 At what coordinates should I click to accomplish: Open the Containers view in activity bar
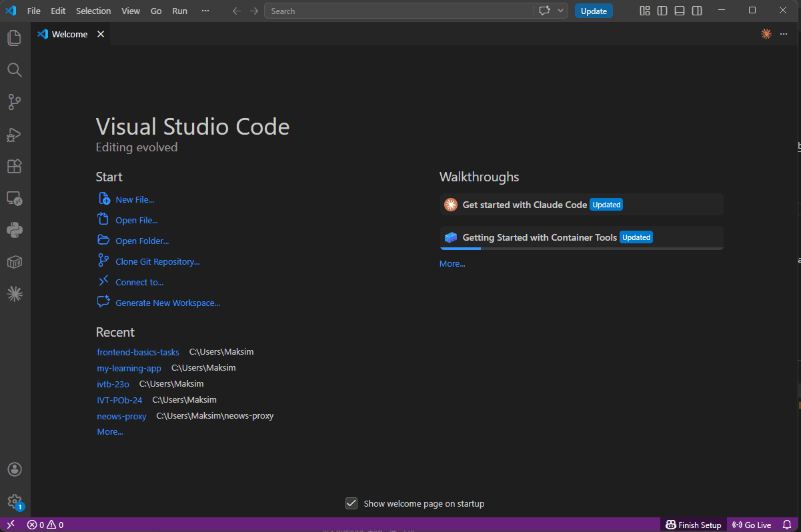pyautogui.click(x=15, y=262)
